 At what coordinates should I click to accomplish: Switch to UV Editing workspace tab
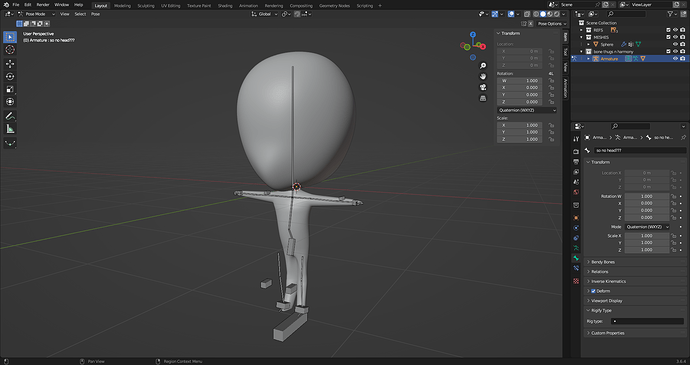tap(170, 6)
